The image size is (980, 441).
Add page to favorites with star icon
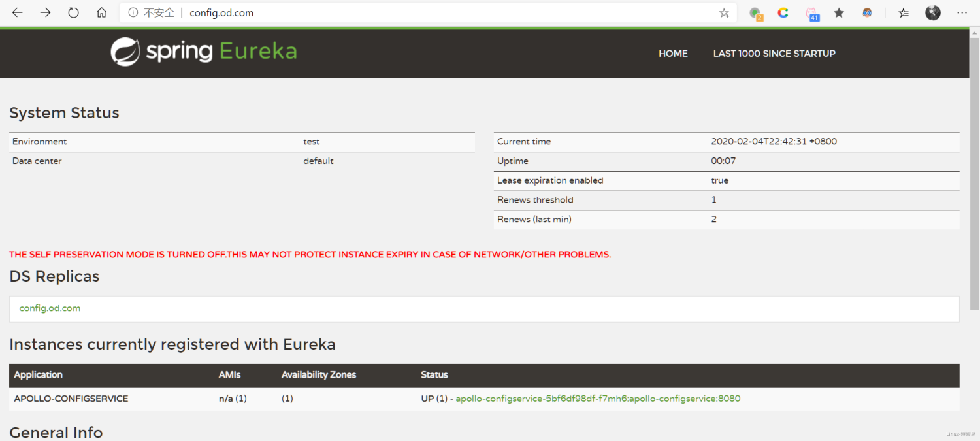tap(724, 13)
